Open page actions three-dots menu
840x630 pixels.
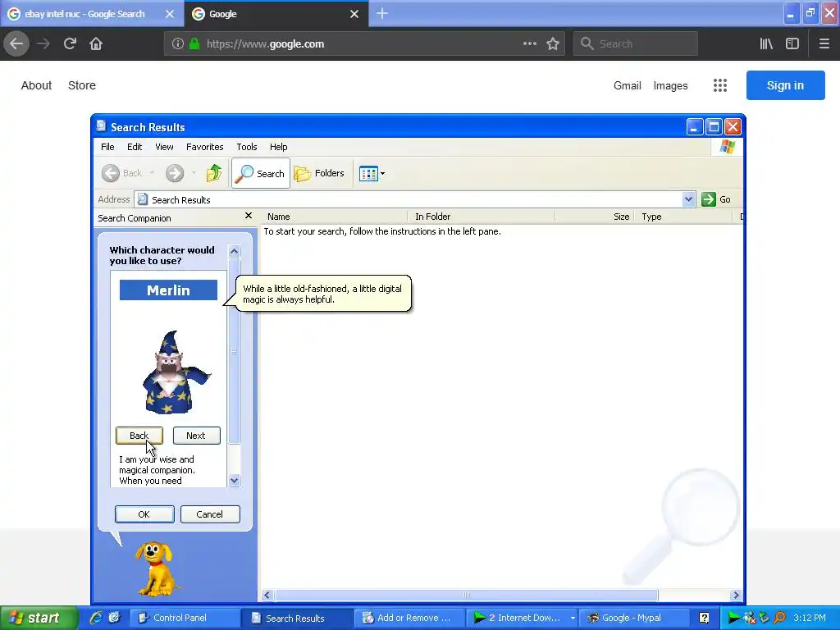coord(530,44)
